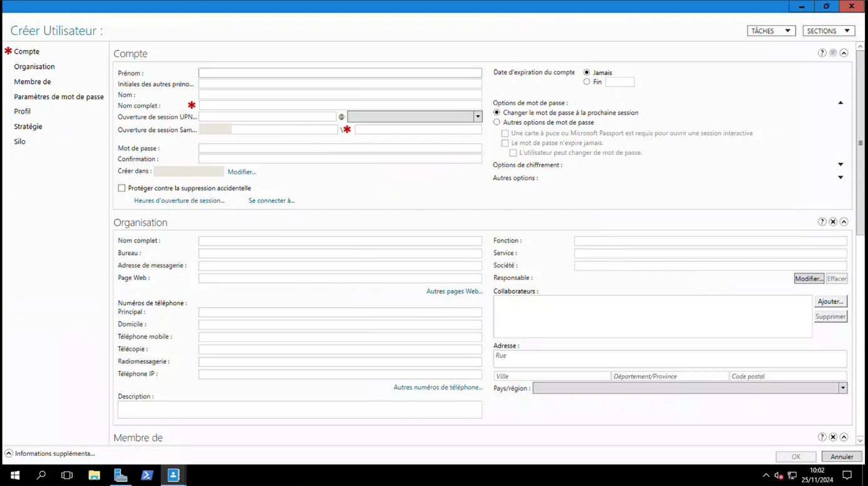Select Changer le mot de passe à la prochaine session
Screen dimensions: 868x486
(497, 113)
